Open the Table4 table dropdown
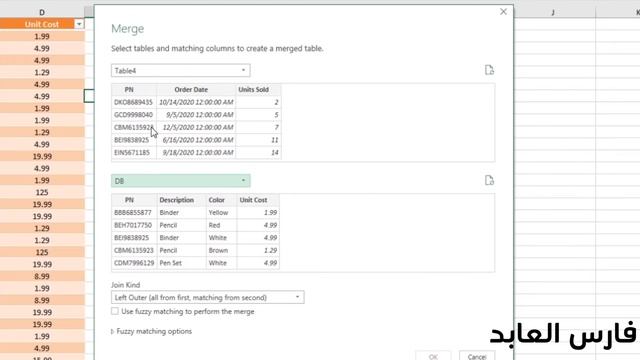Screen dimensions: 640x360 click(180, 70)
